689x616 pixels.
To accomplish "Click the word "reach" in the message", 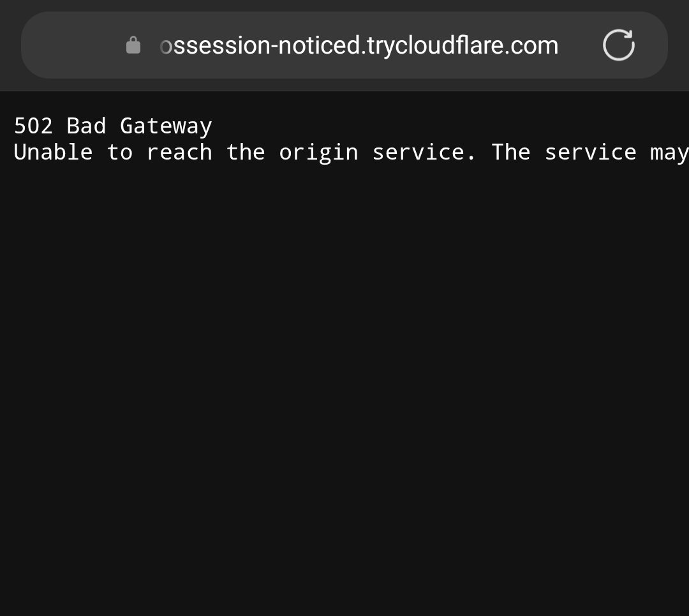I will click(179, 153).
